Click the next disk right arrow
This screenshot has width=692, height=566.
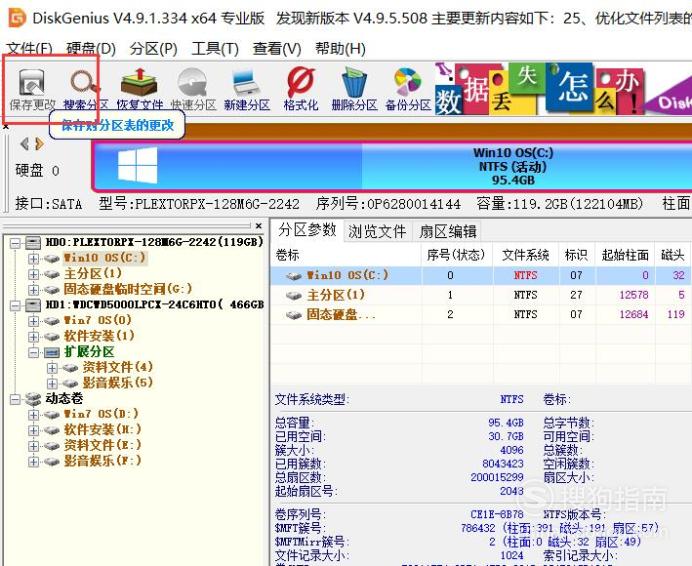coord(39,143)
